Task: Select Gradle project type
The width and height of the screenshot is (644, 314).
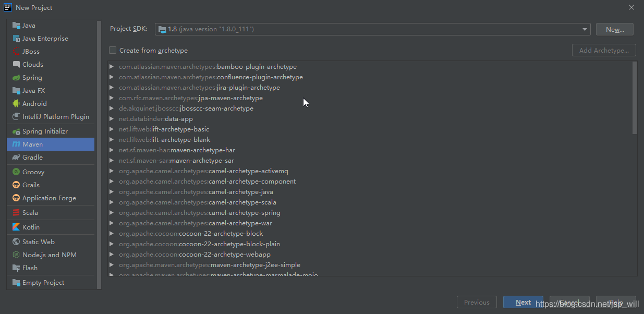Action: [51, 157]
